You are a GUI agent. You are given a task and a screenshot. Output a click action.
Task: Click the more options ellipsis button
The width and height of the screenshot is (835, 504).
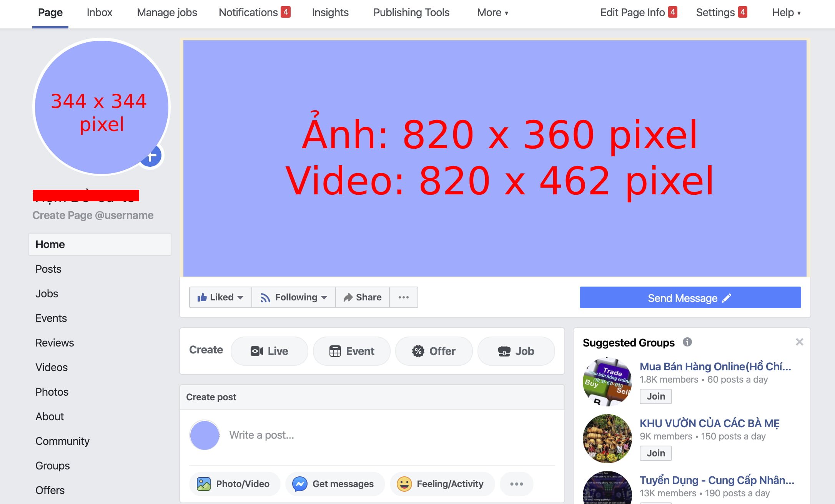point(403,297)
